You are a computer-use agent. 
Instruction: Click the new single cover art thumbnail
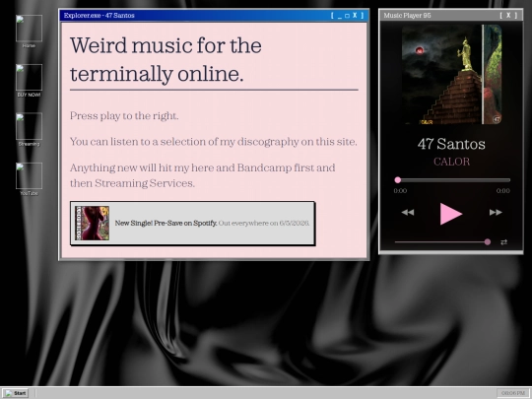[x=92, y=223]
